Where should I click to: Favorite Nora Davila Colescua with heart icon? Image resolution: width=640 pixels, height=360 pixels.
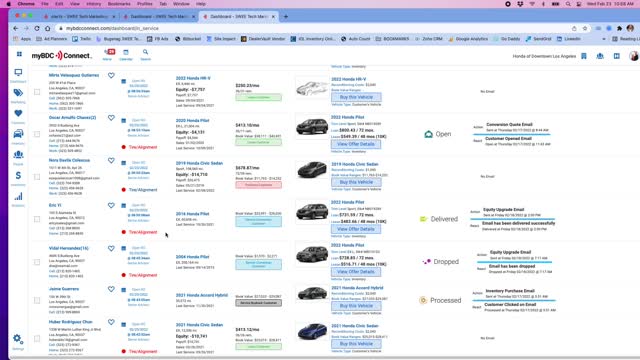click(111, 161)
